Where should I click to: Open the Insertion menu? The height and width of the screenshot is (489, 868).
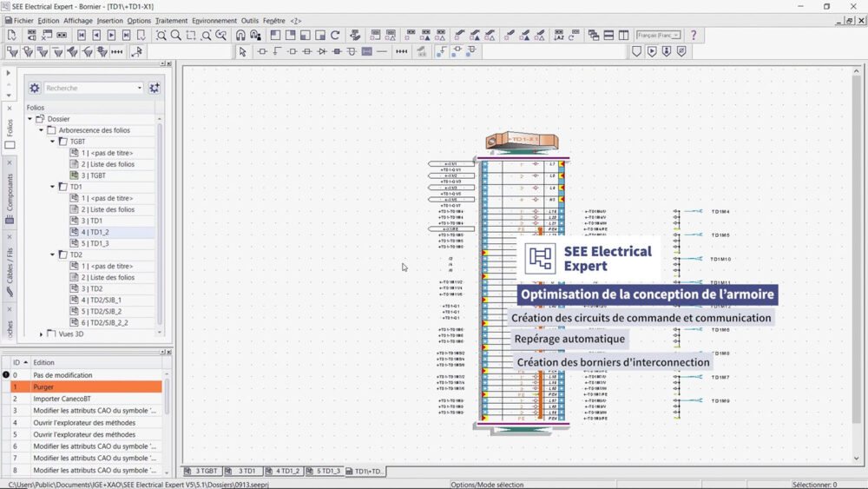tap(109, 21)
